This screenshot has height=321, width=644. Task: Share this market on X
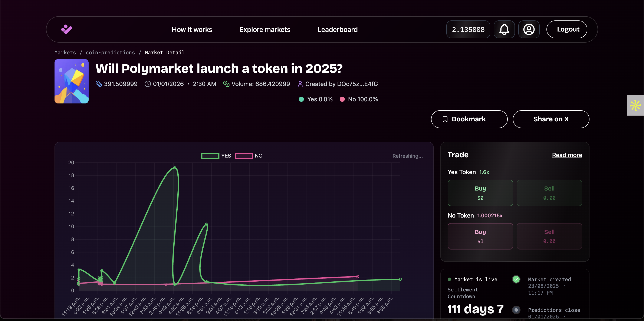pos(551,119)
